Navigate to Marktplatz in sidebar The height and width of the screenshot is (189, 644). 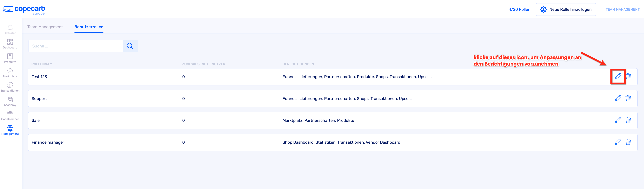10,73
